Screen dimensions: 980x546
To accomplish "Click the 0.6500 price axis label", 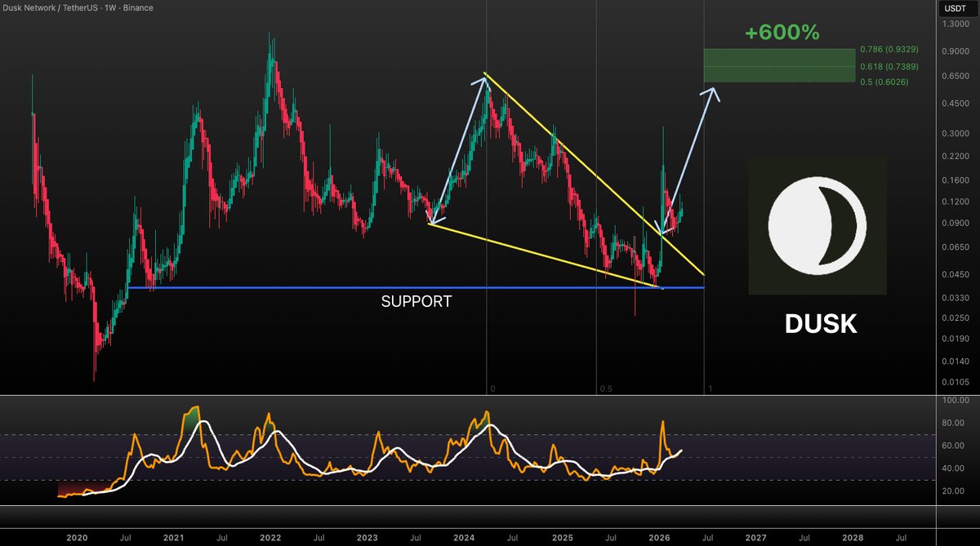I will coord(957,76).
